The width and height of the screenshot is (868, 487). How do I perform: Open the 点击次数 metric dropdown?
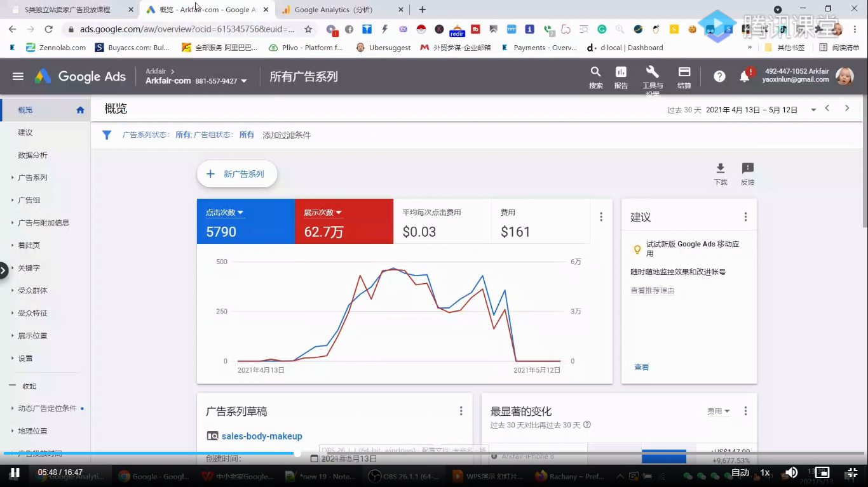point(224,213)
